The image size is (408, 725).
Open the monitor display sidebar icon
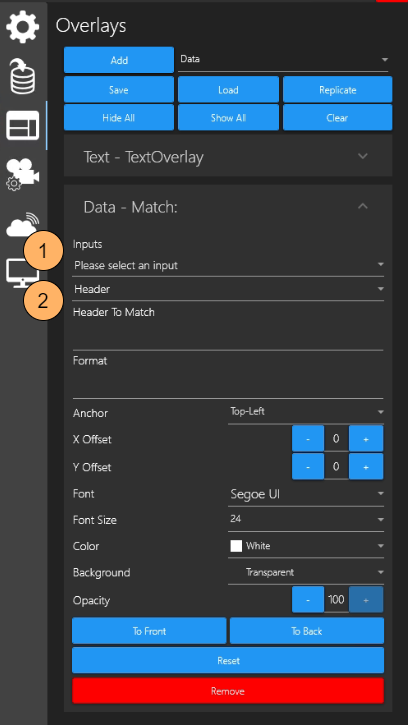pyautogui.click(x=22, y=274)
